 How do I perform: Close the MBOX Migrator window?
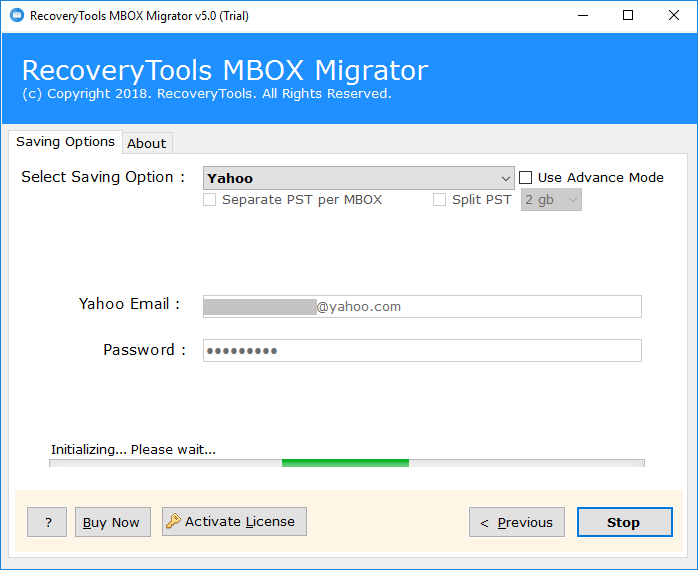(674, 16)
